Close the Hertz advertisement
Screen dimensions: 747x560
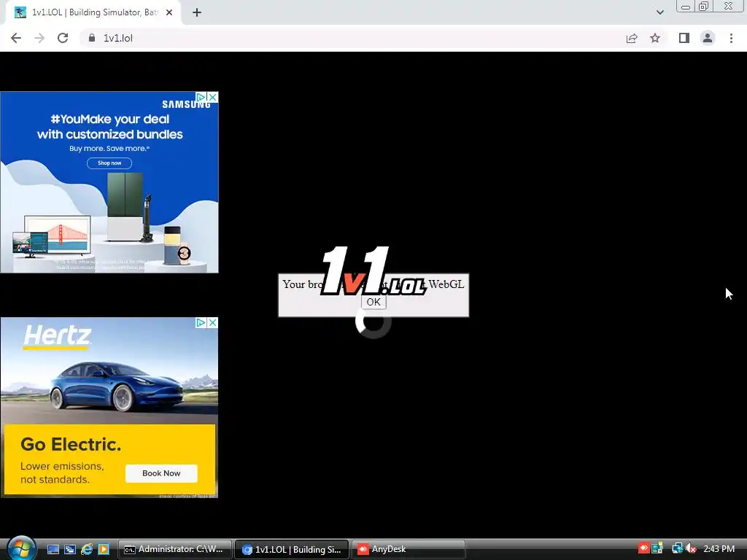click(212, 322)
